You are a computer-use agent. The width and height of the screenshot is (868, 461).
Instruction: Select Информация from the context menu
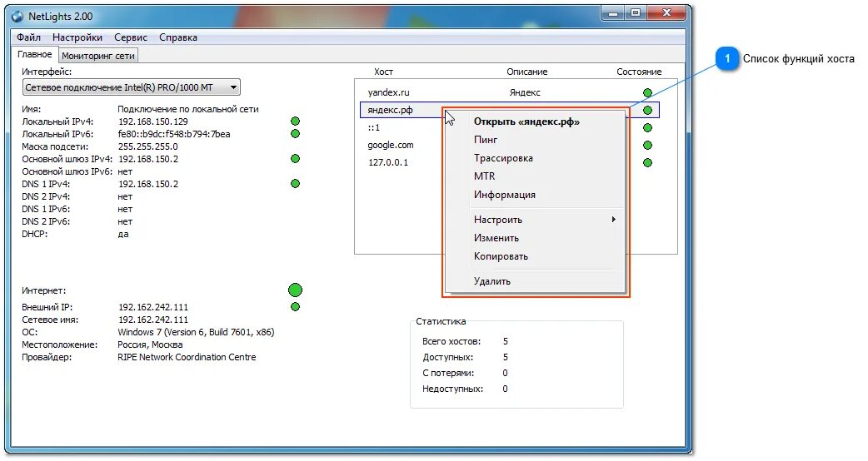coord(504,195)
